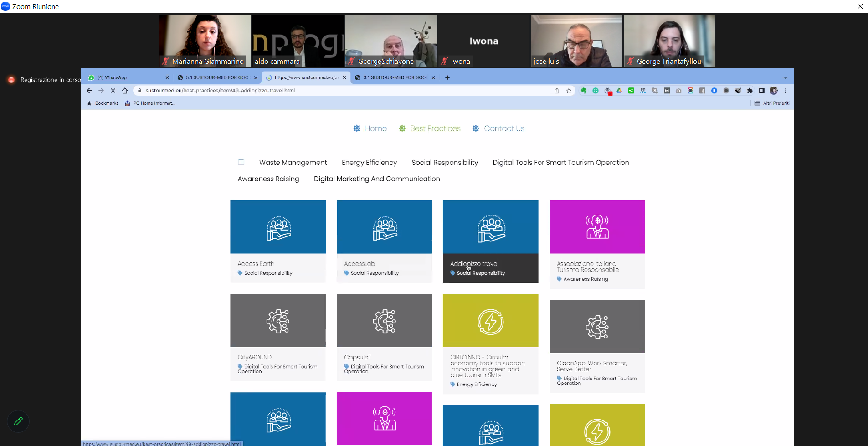Image resolution: width=868 pixels, height=446 pixels.
Task: Click the browser back arrow
Action: pyautogui.click(x=89, y=91)
